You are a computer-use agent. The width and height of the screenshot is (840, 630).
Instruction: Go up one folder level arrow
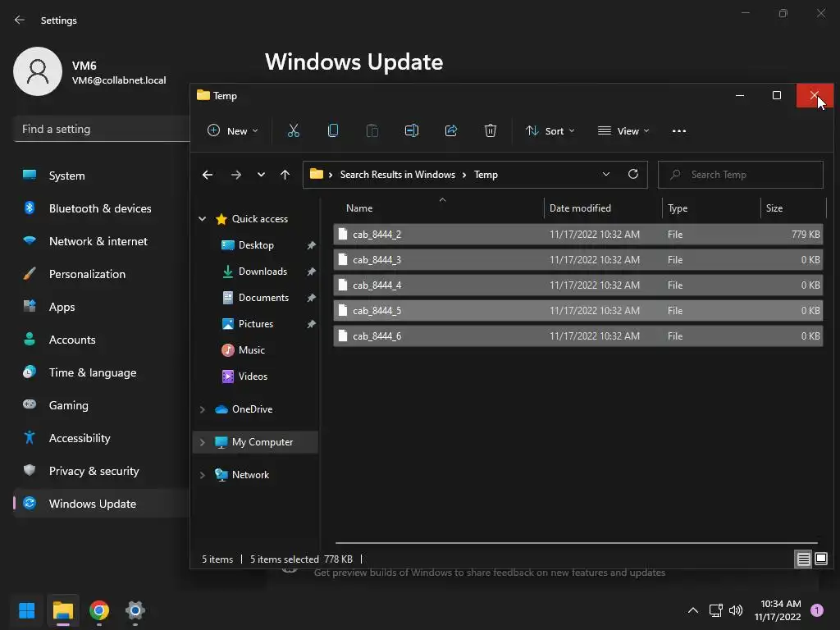[x=285, y=175]
